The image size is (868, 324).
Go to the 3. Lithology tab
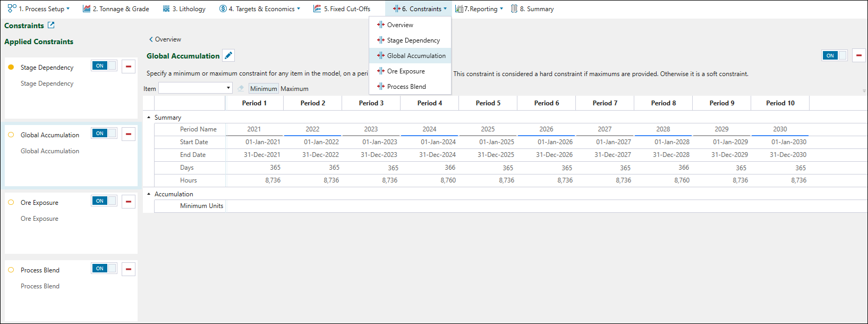tap(184, 9)
